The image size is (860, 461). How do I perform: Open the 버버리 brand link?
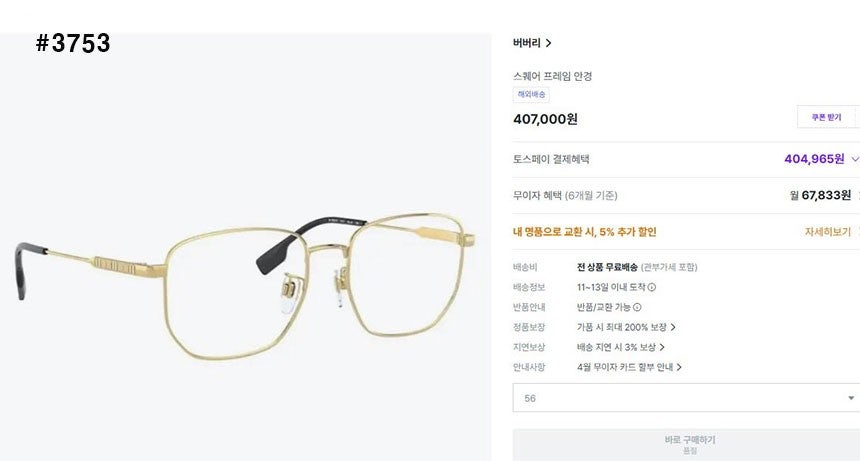click(527, 43)
